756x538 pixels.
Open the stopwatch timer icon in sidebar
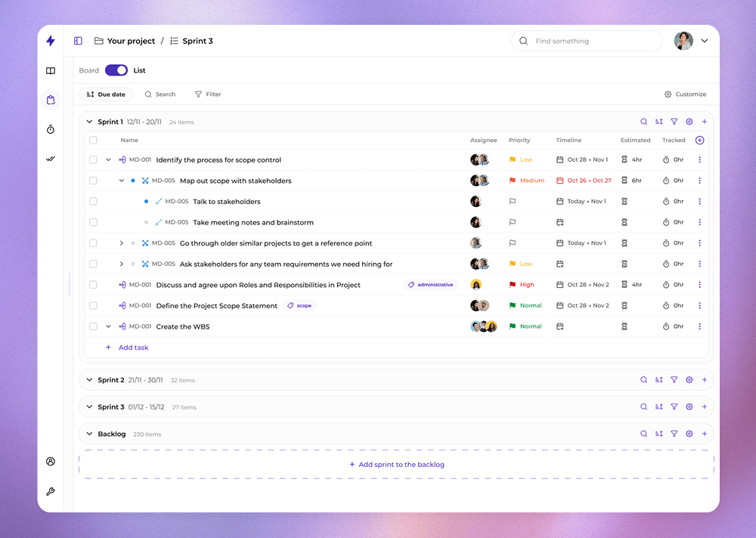tap(51, 130)
